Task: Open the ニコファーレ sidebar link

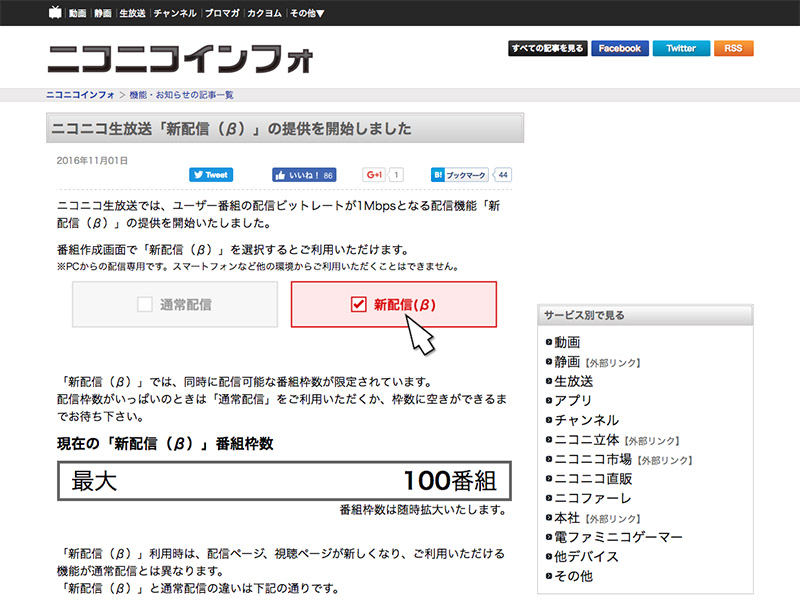Action: tap(593, 498)
